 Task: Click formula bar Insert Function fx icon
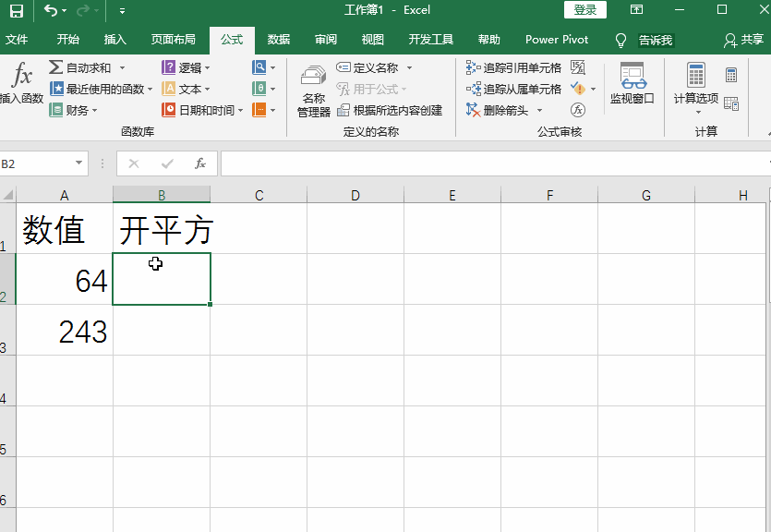pyautogui.click(x=200, y=163)
